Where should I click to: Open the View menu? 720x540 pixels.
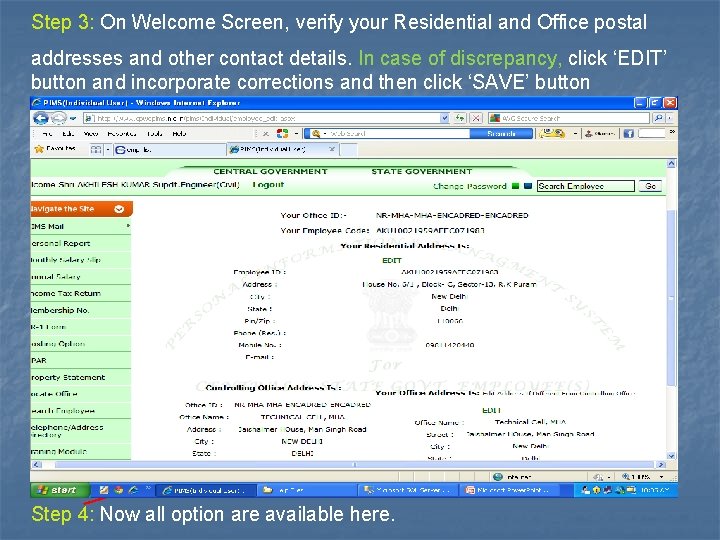[91, 134]
